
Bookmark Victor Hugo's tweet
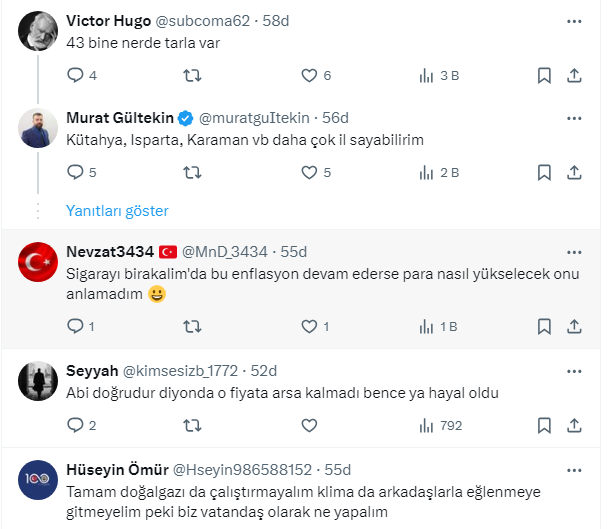coord(544,75)
